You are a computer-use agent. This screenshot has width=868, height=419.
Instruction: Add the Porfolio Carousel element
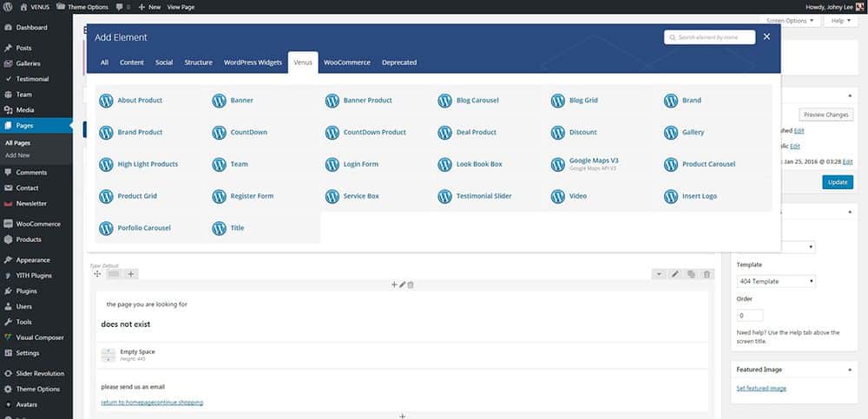click(x=151, y=228)
